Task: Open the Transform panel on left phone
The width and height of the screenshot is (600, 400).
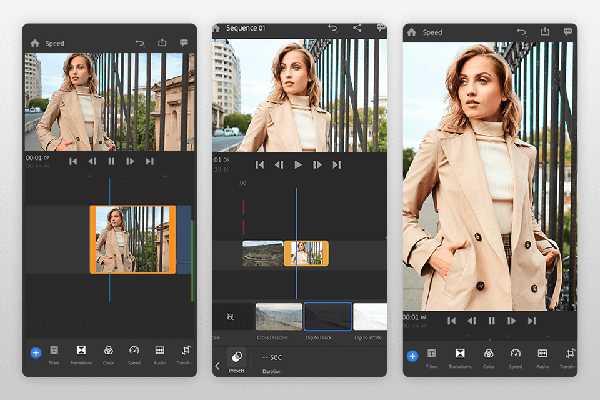Action: point(184,354)
